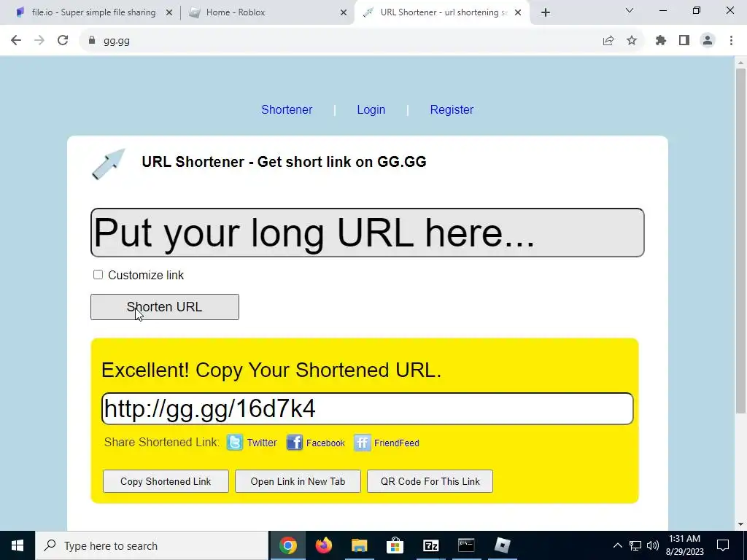Open the Windows Start menu

[x=18, y=545]
